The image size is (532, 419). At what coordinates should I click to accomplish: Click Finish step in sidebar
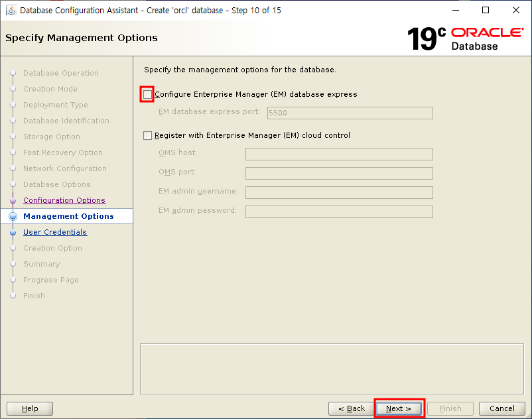[x=34, y=296]
